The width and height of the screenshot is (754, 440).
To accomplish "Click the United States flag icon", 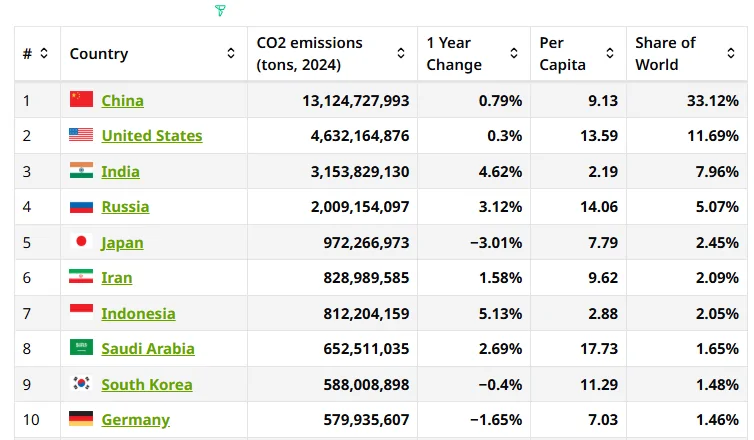I will [x=81, y=135].
